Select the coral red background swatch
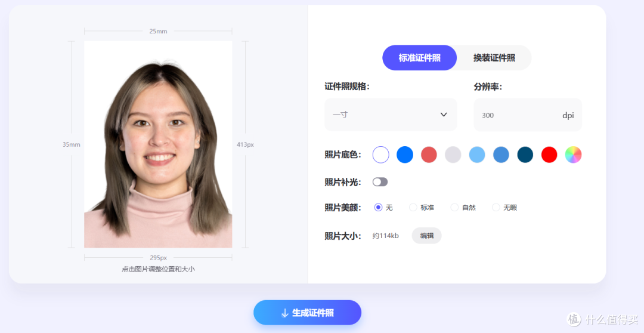 point(429,155)
